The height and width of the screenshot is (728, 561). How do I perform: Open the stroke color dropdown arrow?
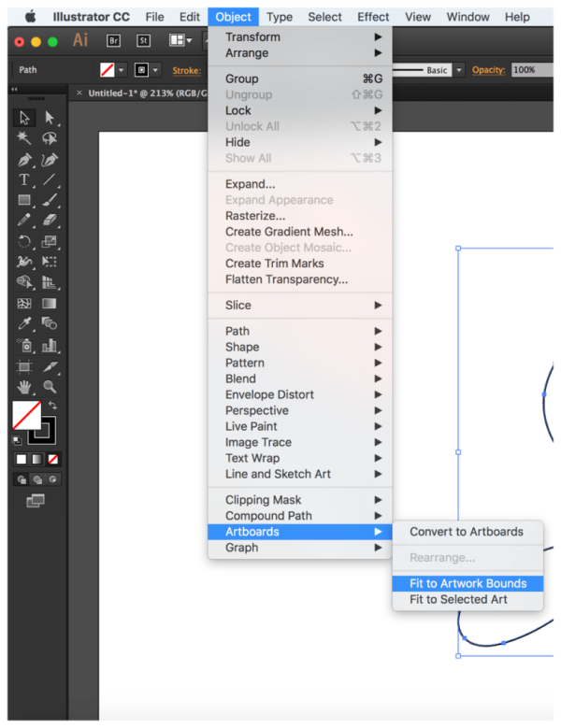(155, 70)
